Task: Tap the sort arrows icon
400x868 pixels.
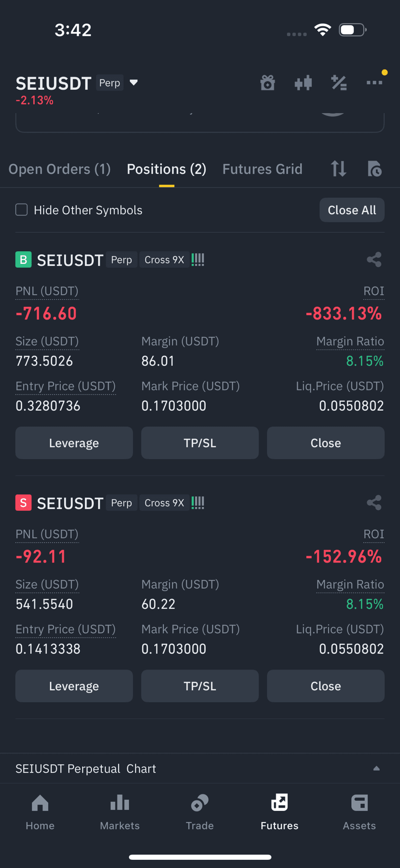Action: (338, 169)
